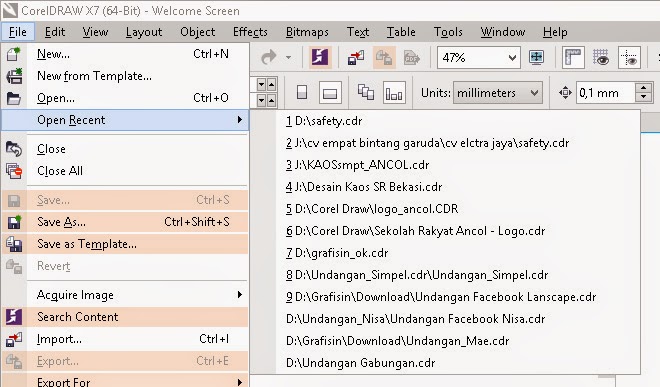This screenshot has width=660, height=387.
Task: Click the Search Content toolbar icon
Action: tap(319, 57)
